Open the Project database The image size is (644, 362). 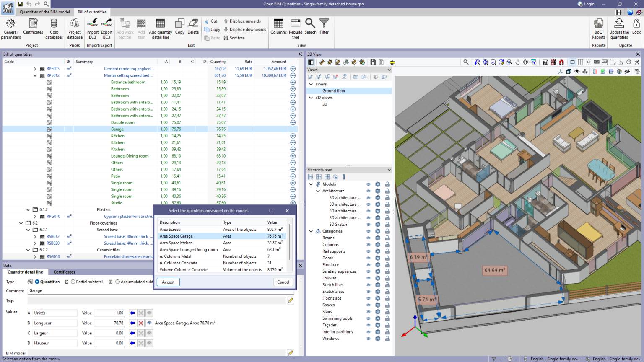pos(75,28)
